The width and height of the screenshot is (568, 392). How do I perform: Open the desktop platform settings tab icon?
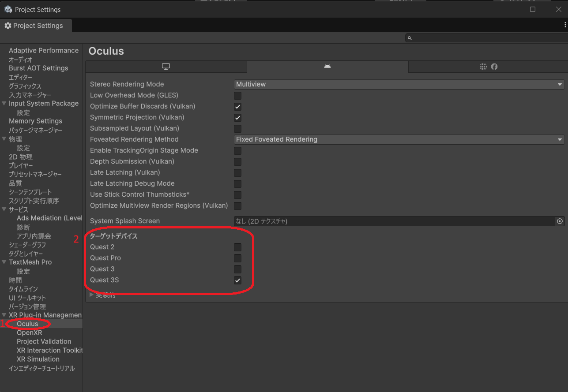(166, 66)
